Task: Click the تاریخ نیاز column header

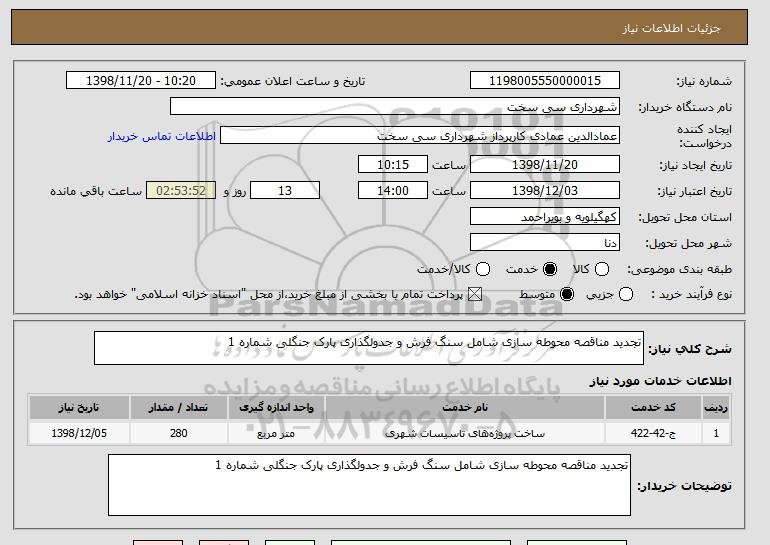Action: coord(79,408)
